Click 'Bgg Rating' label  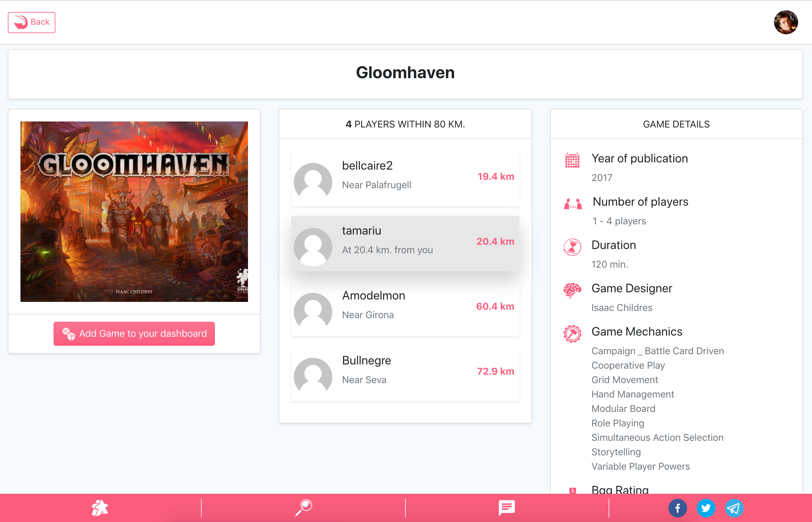[x=620, y=489]
